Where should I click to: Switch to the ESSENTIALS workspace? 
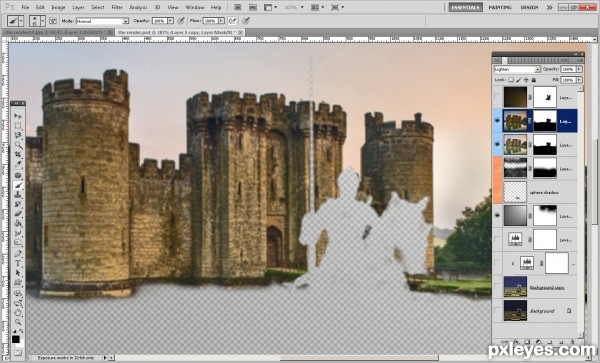click(465, 7)
